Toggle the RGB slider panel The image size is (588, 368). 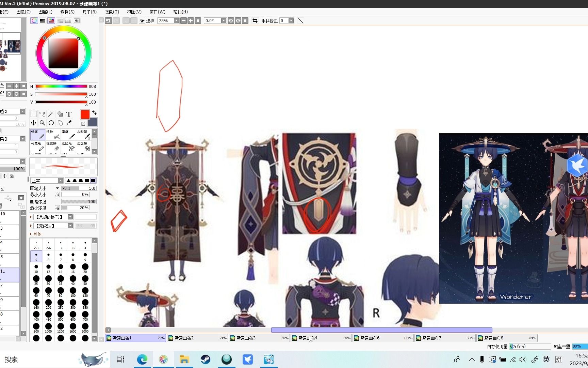(43, 20)
